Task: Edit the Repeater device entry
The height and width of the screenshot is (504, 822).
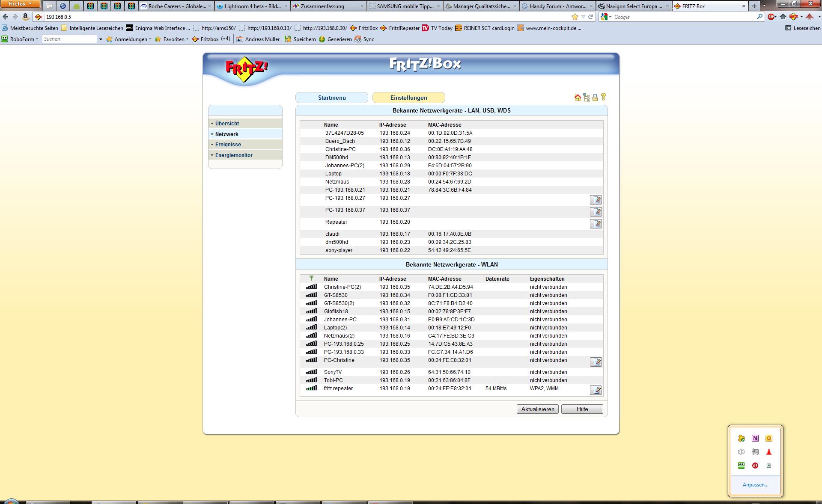Action: coord(596,224)
